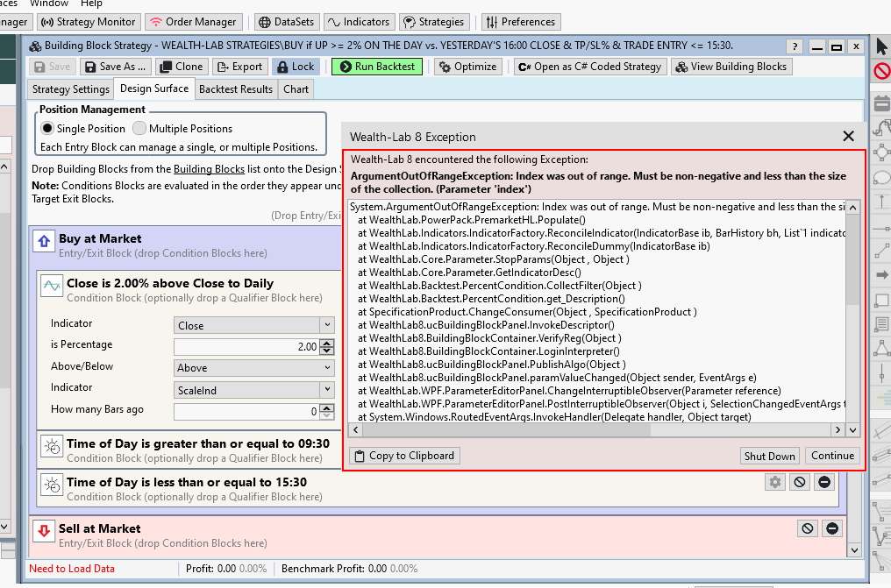
Task: Remove the Time of Day 15:30 condition block
Action: [824, 483]
